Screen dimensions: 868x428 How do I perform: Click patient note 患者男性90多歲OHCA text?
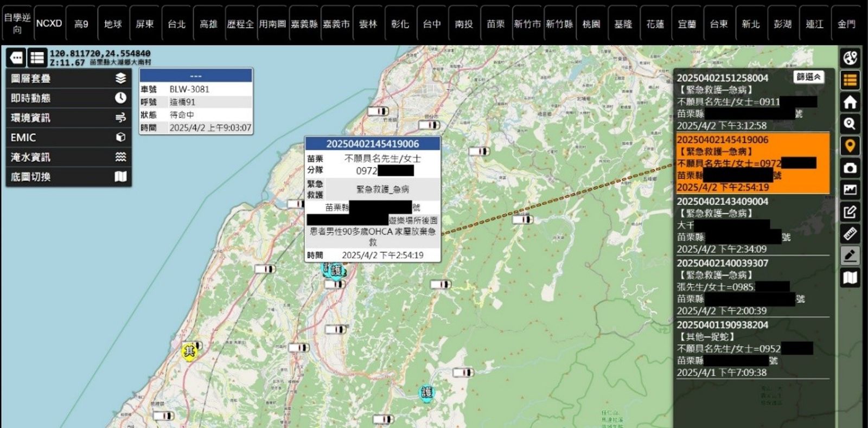point(373,237)
